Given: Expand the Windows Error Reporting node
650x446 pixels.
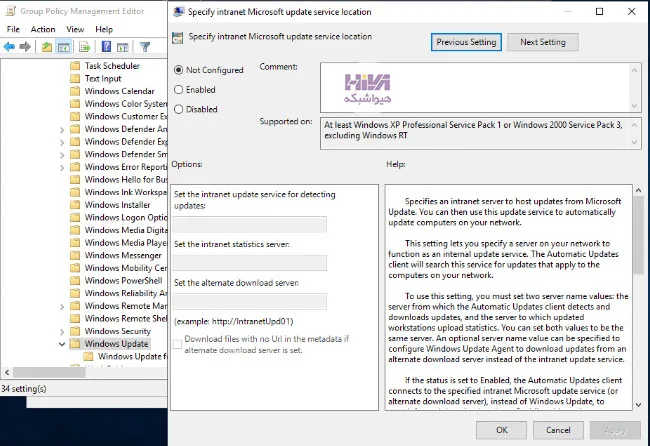Looking at the screenshot, I should point(62,167).
